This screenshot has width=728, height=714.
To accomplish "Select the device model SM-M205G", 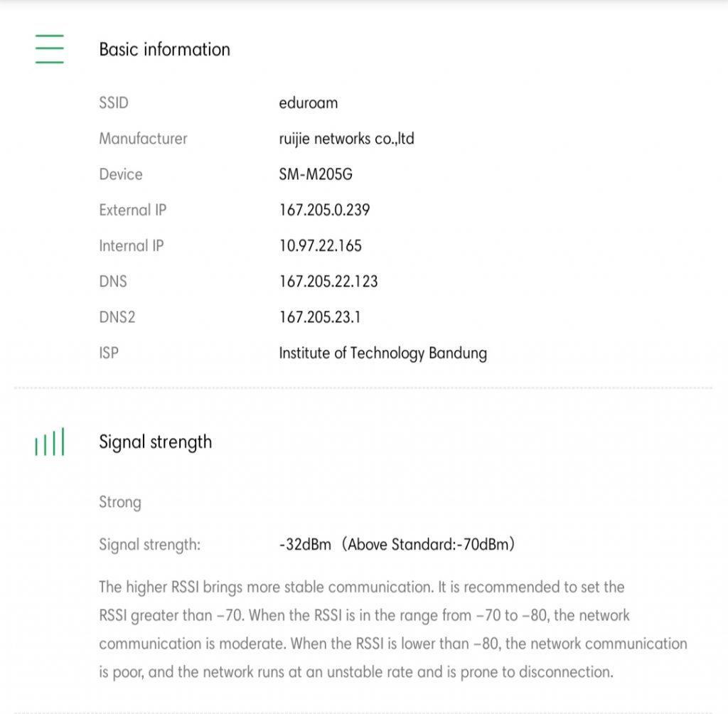I will click(315, 174).
